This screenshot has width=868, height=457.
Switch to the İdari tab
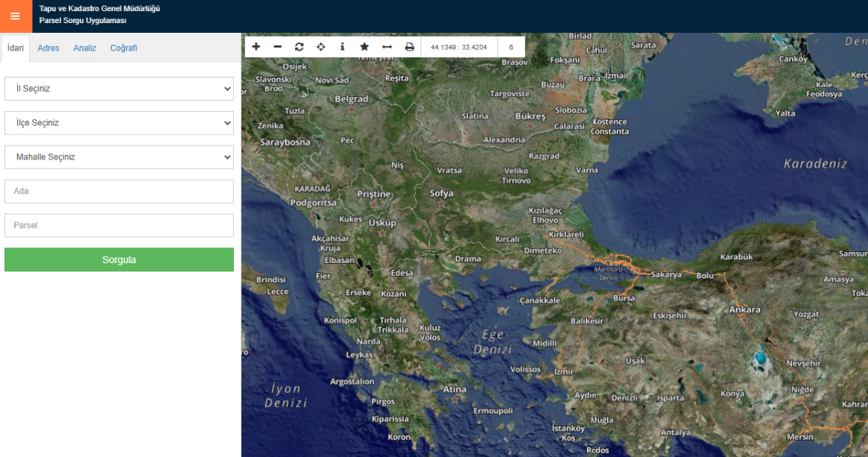click(16, 48)
